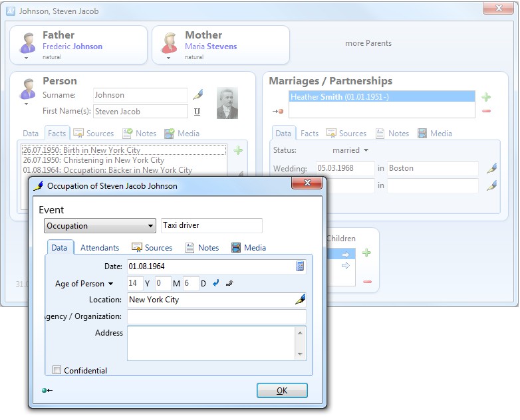Click quill icon beside Boston wedding location
520x420 pixels.
[x=491, y=168]
